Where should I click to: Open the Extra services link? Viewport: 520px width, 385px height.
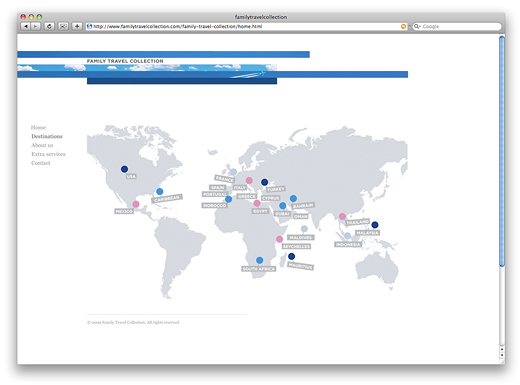click(x=48, y=154)
